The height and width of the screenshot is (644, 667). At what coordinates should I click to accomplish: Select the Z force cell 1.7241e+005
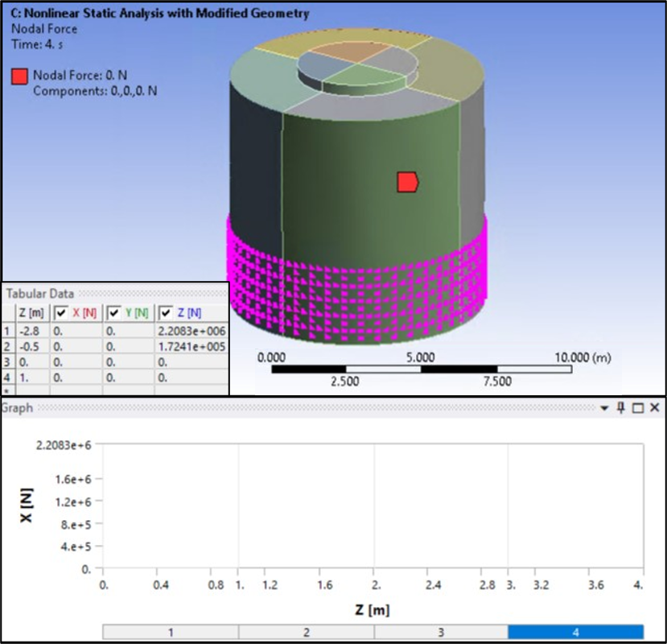pyautogui.click(x=191, y=347)
